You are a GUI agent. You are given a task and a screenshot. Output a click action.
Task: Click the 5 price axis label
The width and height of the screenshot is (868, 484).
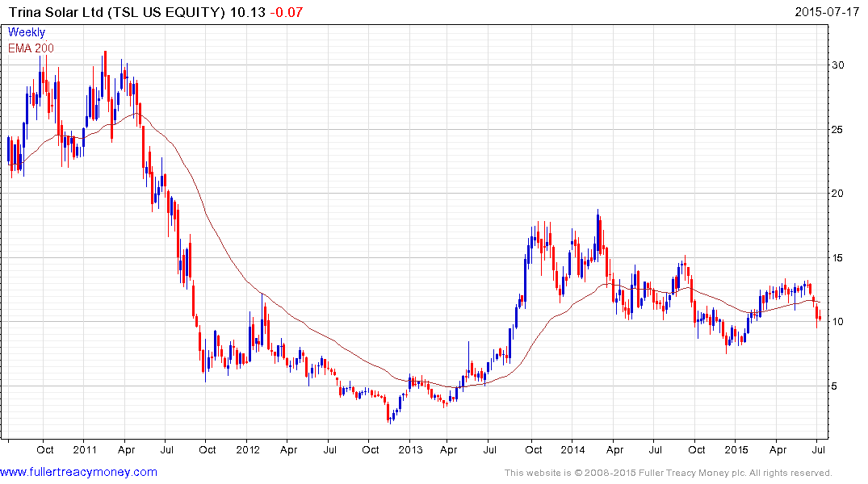(835, 386)
